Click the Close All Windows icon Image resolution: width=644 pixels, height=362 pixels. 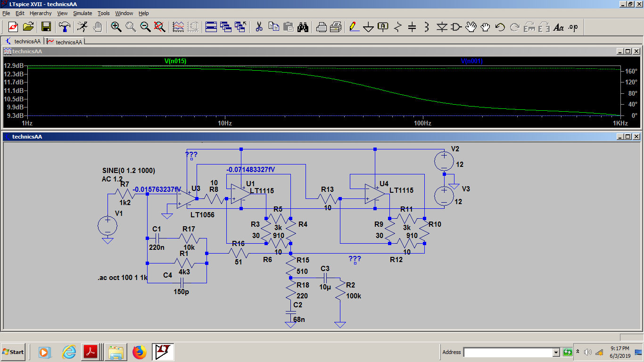click(241, 27)
